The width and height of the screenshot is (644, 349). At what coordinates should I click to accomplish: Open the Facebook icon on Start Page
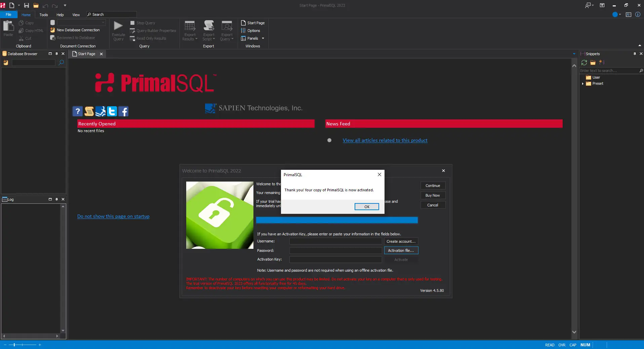pyautogui.click(x=123, y=111)
